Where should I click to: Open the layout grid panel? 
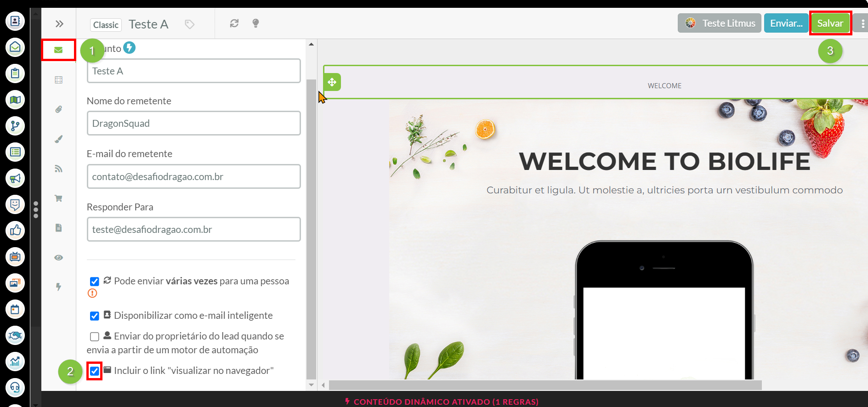[x=58, y=80]
